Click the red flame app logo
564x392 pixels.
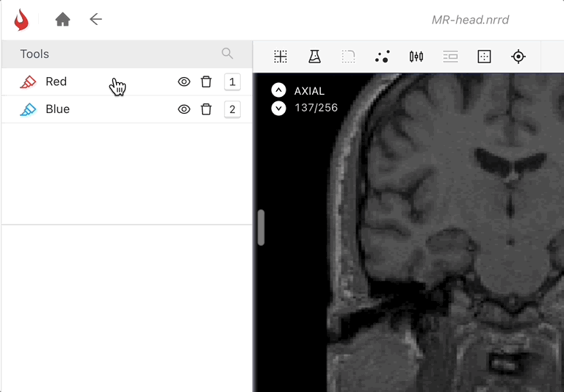[x=21, y=20]
